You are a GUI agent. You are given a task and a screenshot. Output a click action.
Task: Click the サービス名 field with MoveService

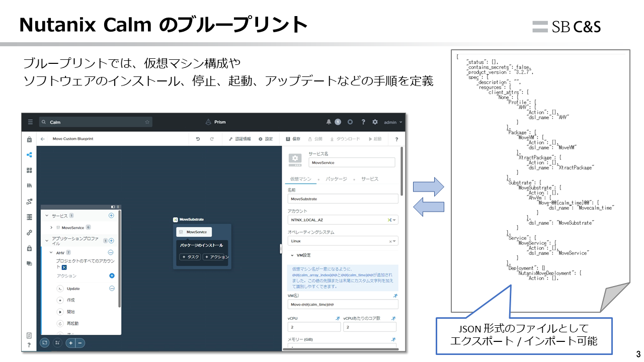coord(352,162)
